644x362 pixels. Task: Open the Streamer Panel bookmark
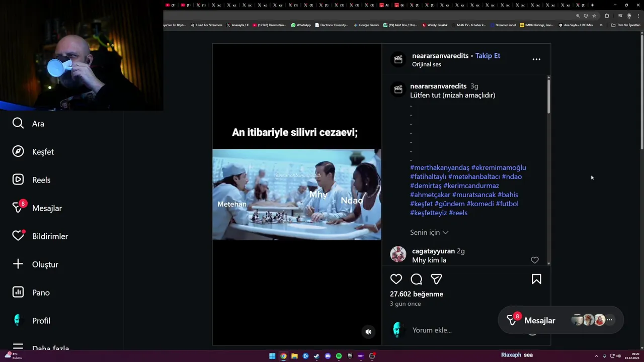503,25
